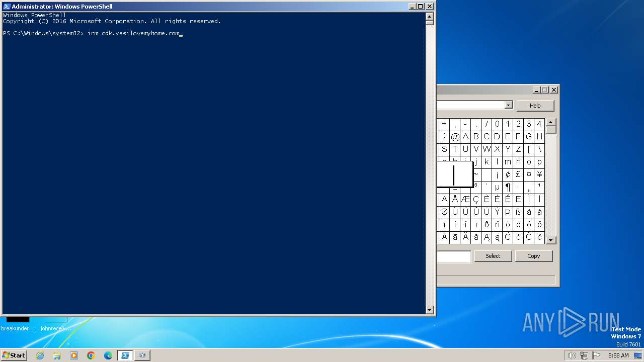Open the network status tray icon
Image resolution: width=644 pixels, height=362 pixels.
click(x=584, y=355)
